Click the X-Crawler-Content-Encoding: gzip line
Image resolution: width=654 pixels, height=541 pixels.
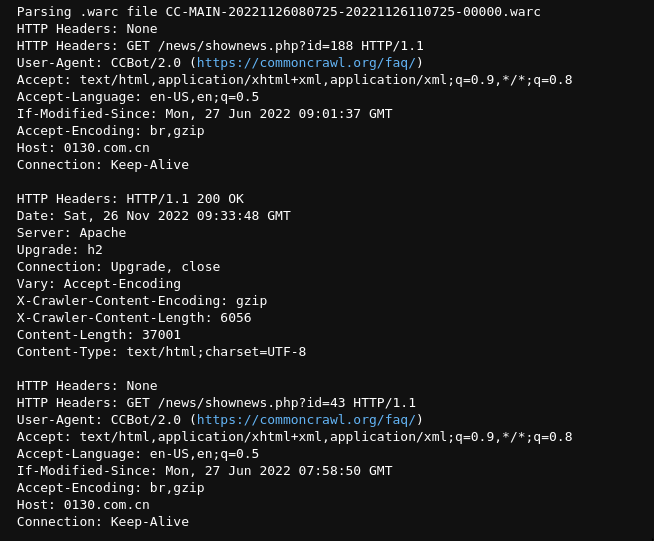point(142,301)
